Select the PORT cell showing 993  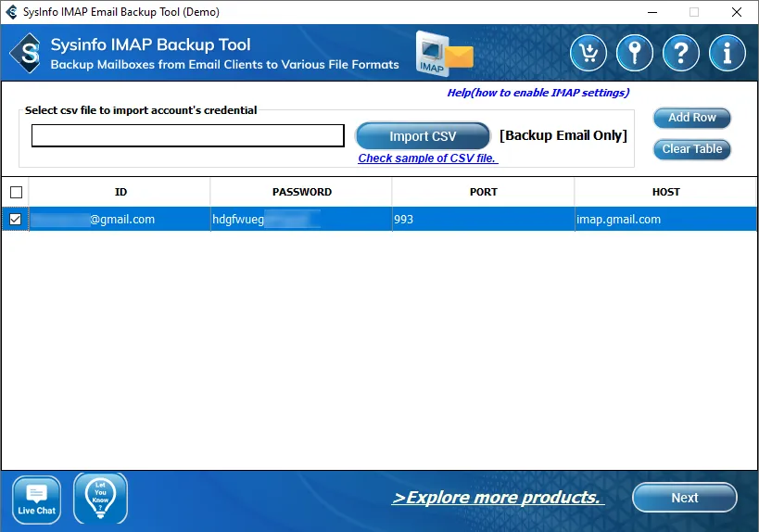coord(482,220)
